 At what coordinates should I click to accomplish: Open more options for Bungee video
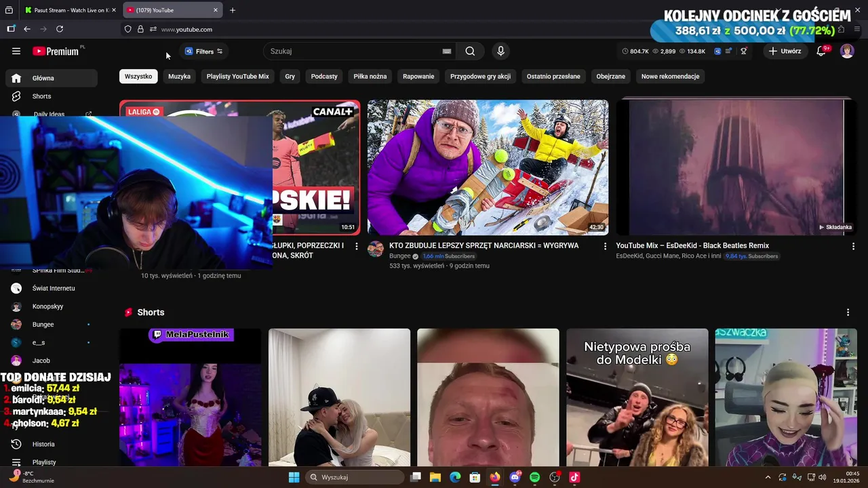coord(605,247)
